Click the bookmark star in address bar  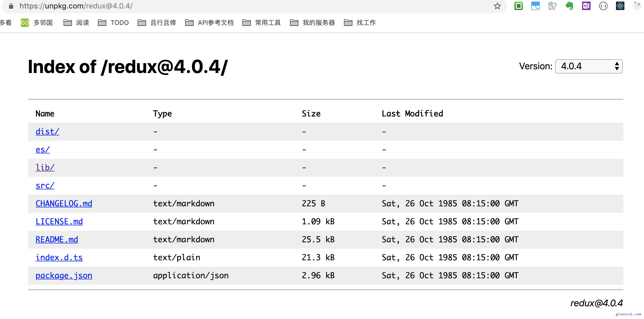click(497, 6)
